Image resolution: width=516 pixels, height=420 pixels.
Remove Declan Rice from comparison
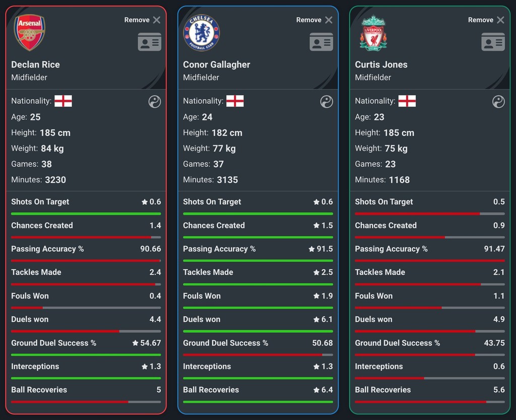pyautogui.click(x=142, y=20)
